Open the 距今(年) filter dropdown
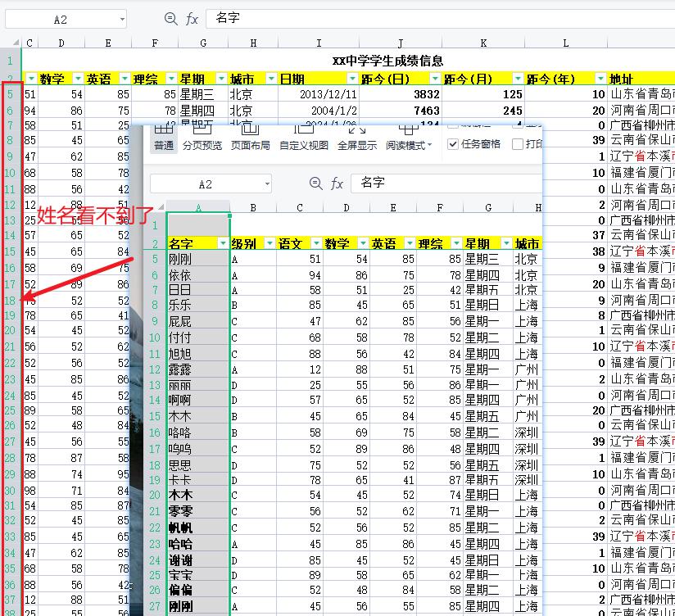675x616 pixels. [x=600, y=79]
